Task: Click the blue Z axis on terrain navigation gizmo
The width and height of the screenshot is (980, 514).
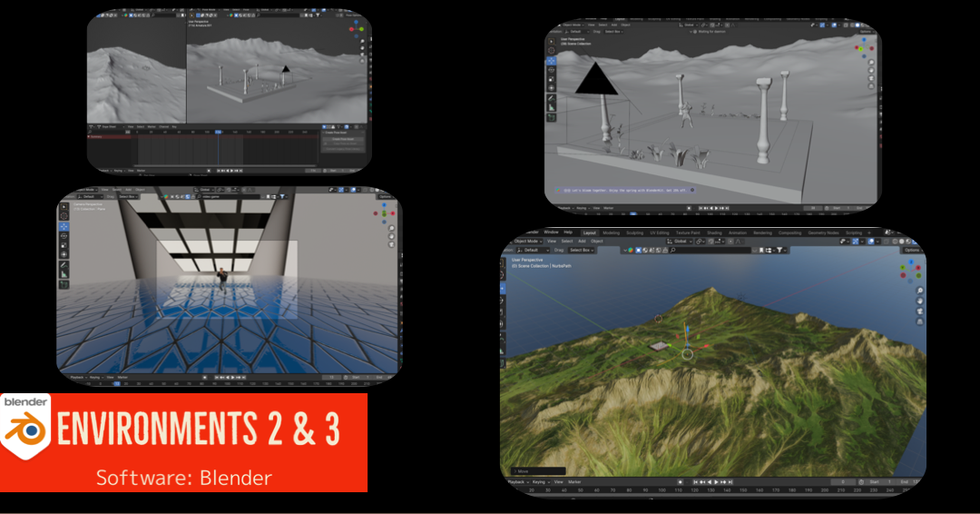Action: pos(911,262)
